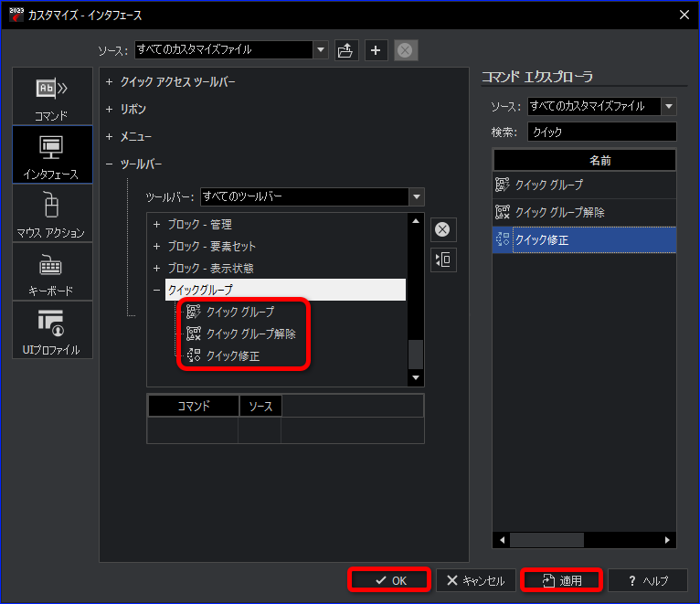
Task: Open the UIプロファイル section
Action: pos(52,330)
